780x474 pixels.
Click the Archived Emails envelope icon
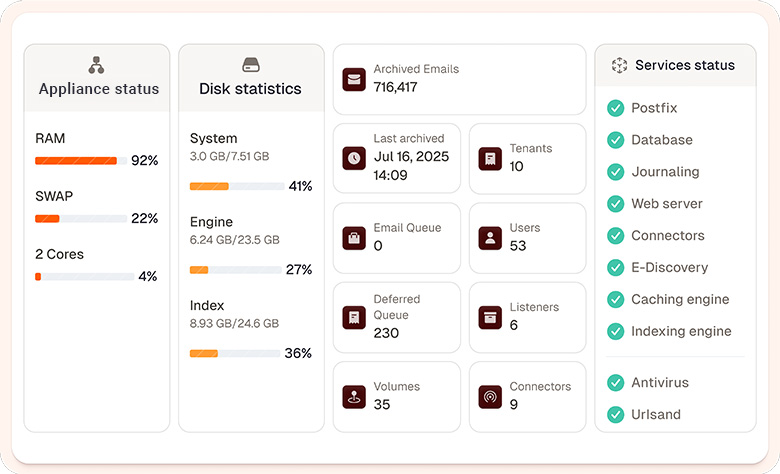click(x=354, y=79)
